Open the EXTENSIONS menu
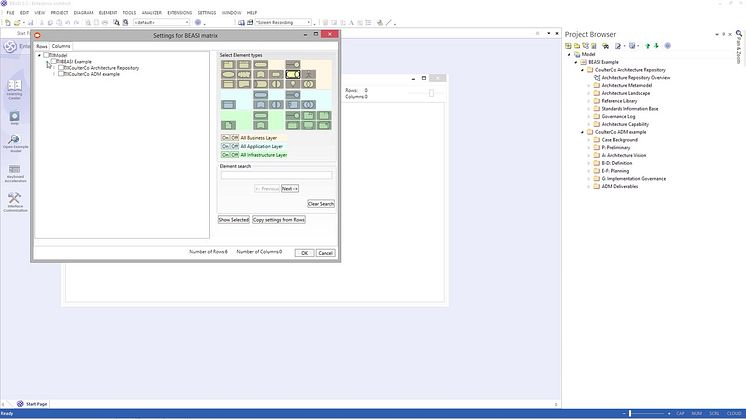 point(180,13)
